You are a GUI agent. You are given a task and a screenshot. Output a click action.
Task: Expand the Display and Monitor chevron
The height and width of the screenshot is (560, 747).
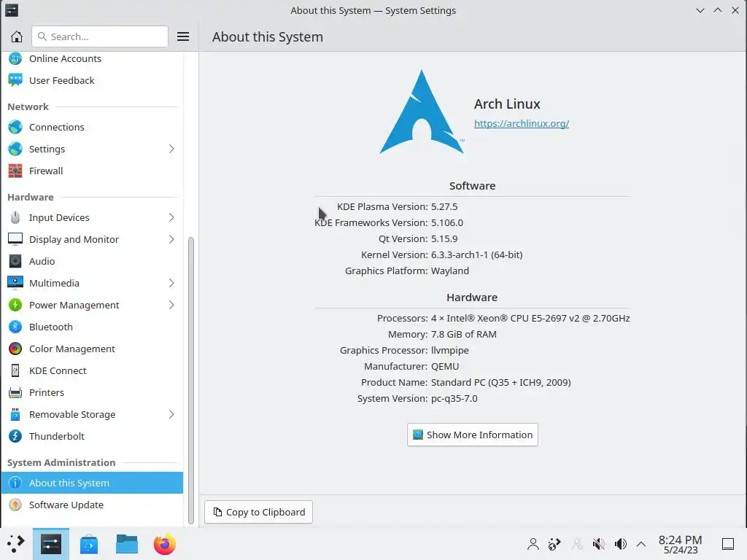click(171, 239)
